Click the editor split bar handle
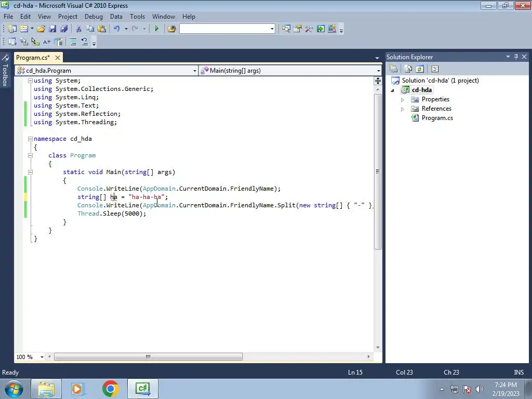The height and width of the screenshot is (399, 532). point(378,81)
